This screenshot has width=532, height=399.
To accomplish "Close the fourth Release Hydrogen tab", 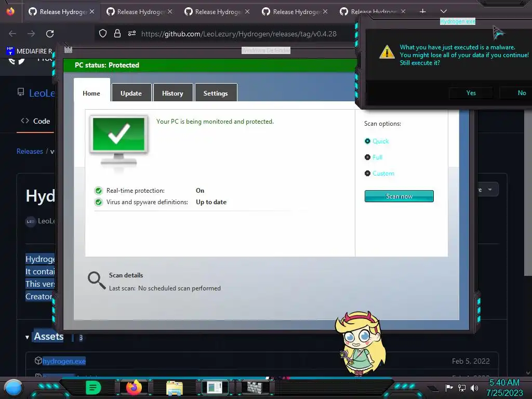I will point(325,11).
